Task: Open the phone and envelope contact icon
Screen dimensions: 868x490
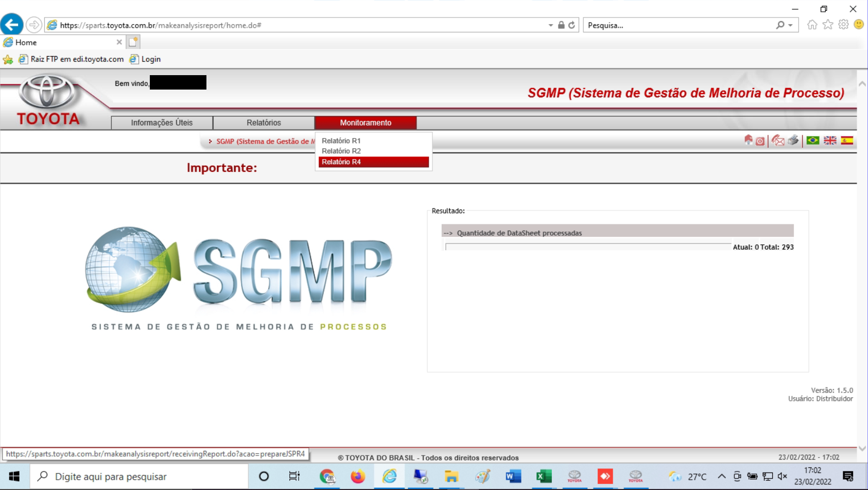Action: coord(778,141)
